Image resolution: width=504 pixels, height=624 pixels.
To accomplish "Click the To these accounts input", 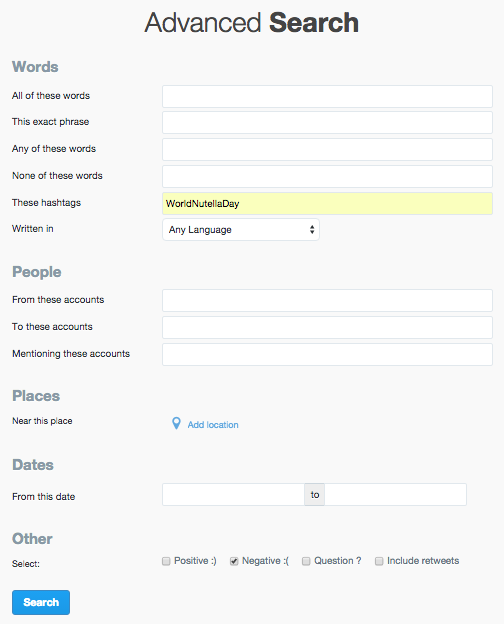I will click(x=327, y=328).
